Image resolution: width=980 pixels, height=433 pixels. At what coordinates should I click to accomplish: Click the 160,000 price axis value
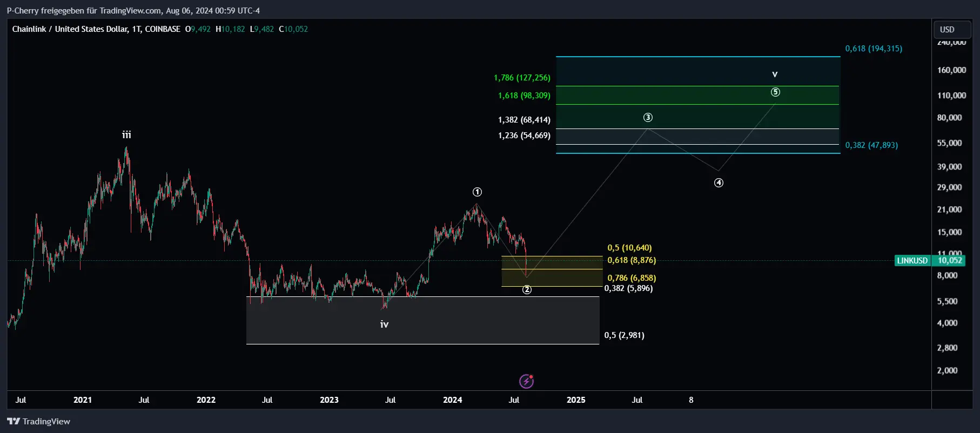coord(951,70)
